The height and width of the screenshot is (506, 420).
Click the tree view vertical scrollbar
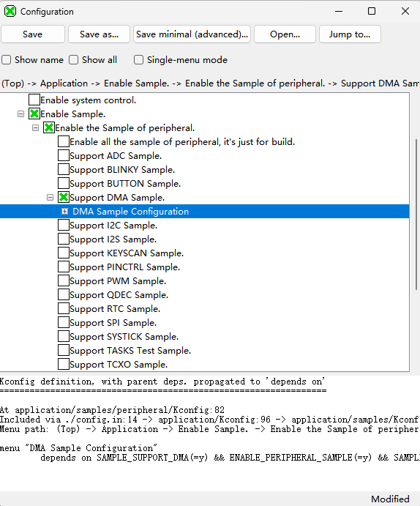pyautogui.click(x=416, y=215)
